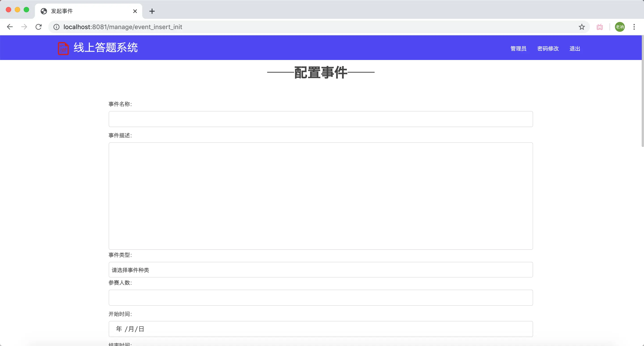The width and height of the screenshot is (644, 346).
Task: Click the red quiz system logo icon
Action: point(63,48)
